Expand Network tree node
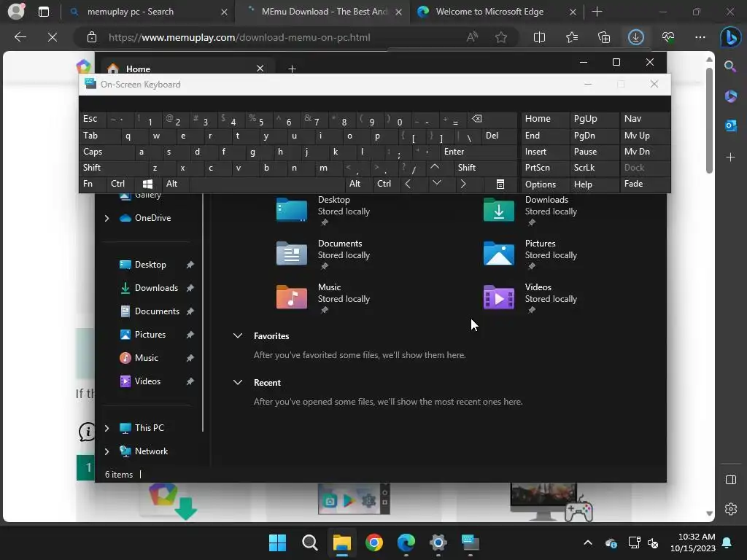 [107, 451]
